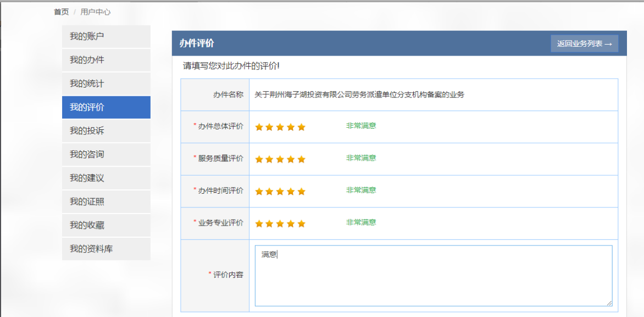Image resolution: width=644 pixels, height=317 pixels.
Task: Click the fifth star for 办件总体评价
Action: [301, 127]
